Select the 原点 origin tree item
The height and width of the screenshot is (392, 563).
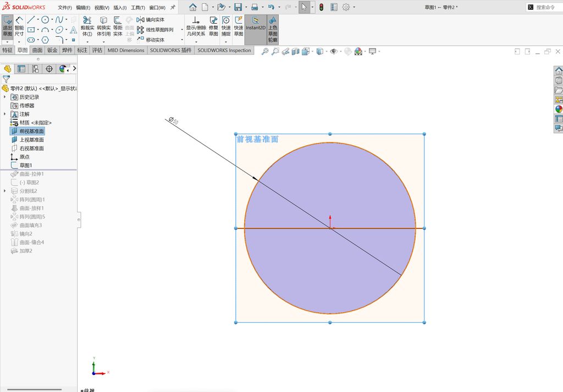(20, 157)
